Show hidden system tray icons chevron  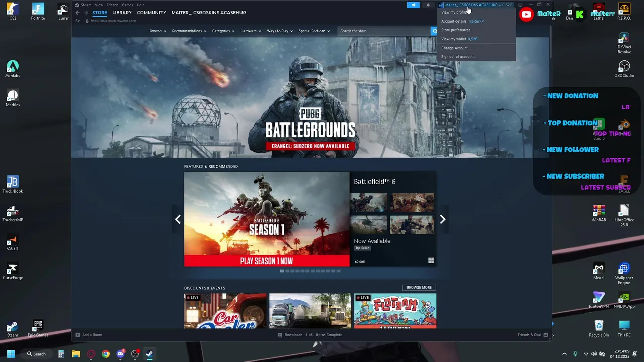click(x=564, y=354)
